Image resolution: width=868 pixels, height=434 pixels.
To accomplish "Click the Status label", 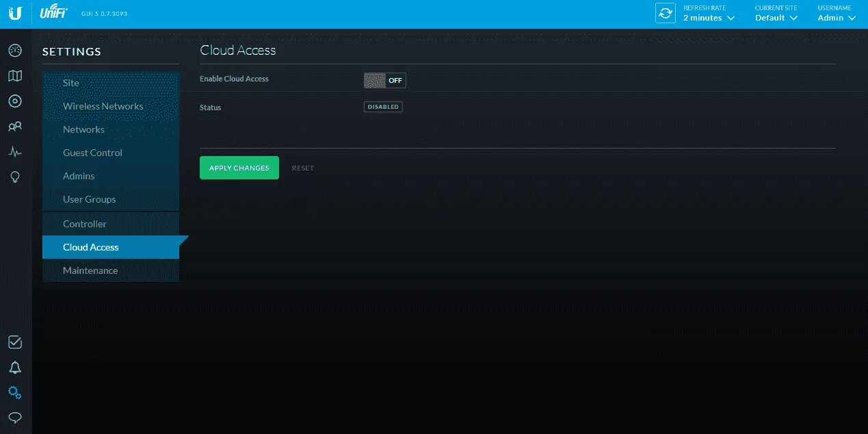I will [210, 107].
